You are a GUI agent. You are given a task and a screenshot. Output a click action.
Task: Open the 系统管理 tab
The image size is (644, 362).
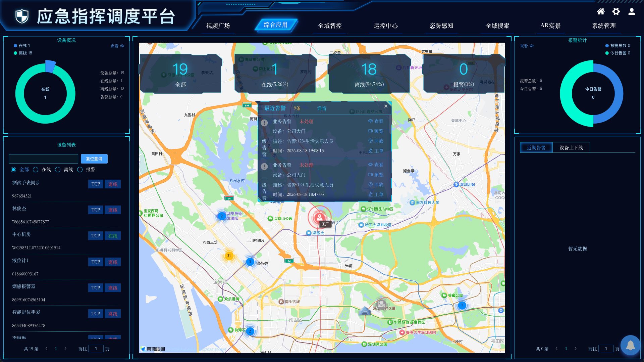tap(604, 26)
